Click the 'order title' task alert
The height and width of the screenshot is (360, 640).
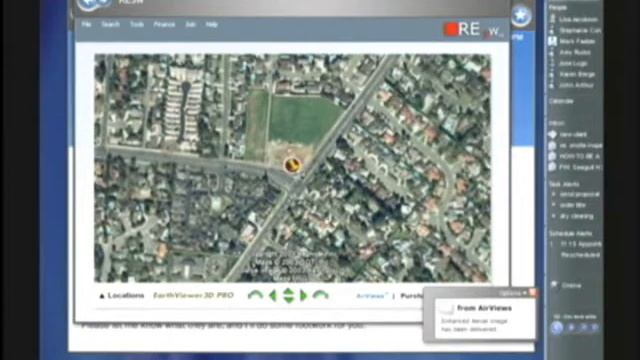[x=573, y=205]
